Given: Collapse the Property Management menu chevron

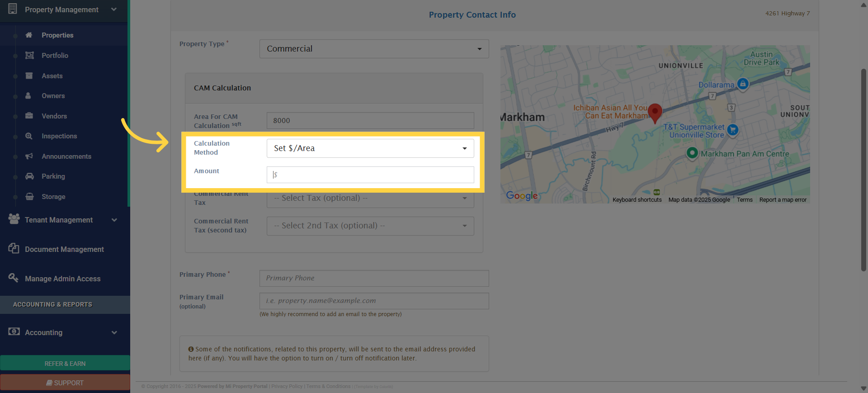Looking at the screenshot, I should pyautogui.click(x=114, y=9).
